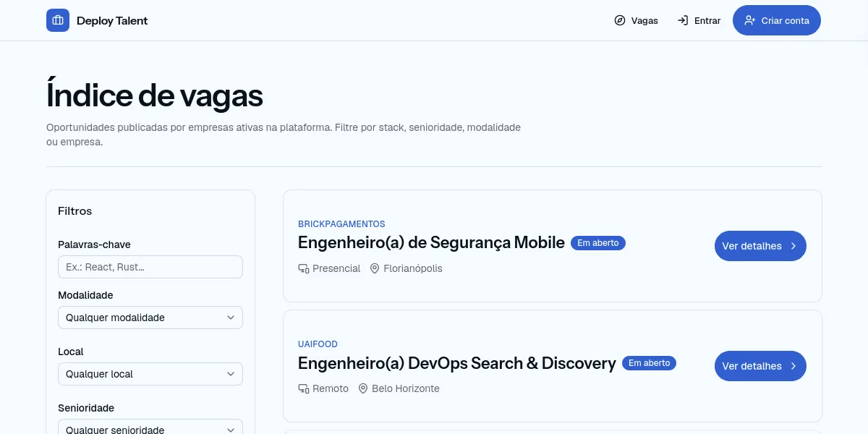The height and width of the screenshot is (434, 868).
Task: Click the BRICKPAGAMENTOS company link
Action: [x=341, y=224]
